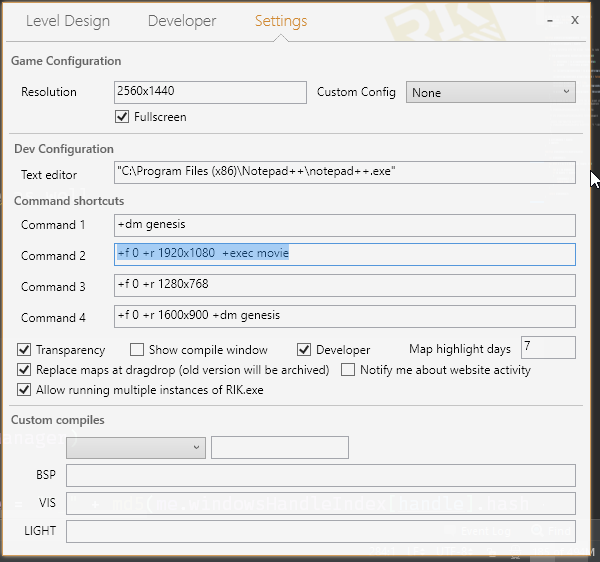
Task: Disable the Transparency checkbox
Action: coord(25,350)
